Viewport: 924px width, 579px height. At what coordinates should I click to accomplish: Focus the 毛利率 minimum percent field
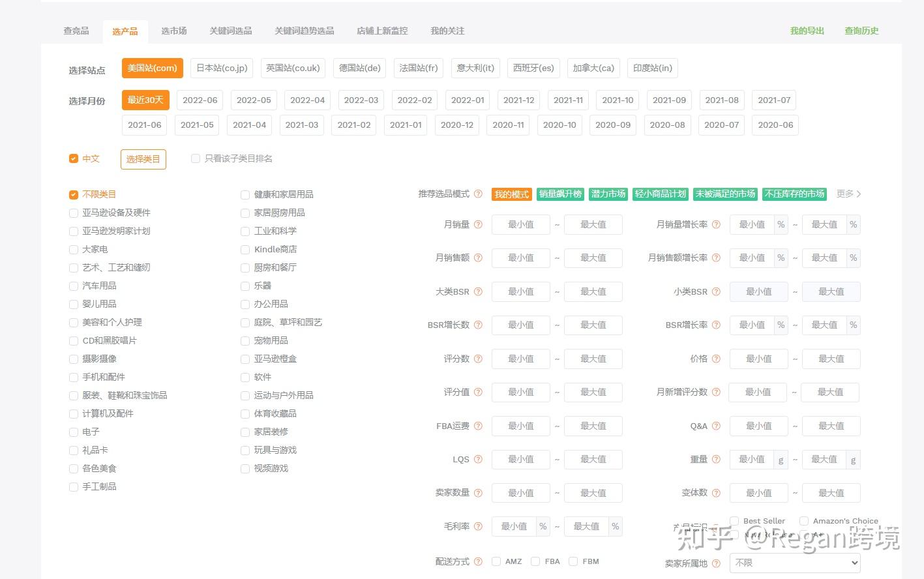pos(514,526)
